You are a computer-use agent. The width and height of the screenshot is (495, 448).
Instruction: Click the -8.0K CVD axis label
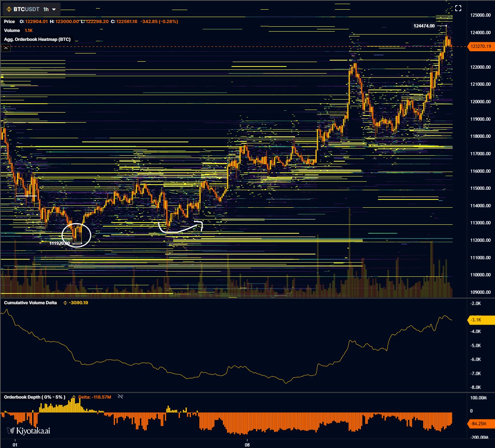[476, 387]
